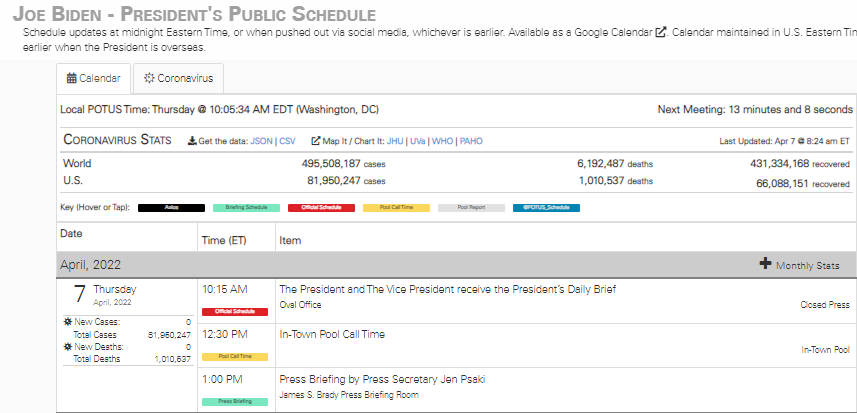Click the virus icon beside New Deaths
857x413 pixels.
point(68,347)
